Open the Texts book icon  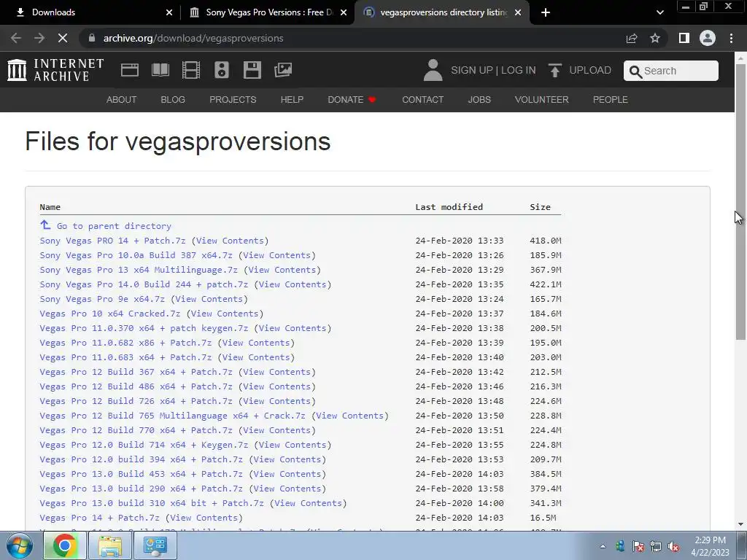[x=160, y=70]
